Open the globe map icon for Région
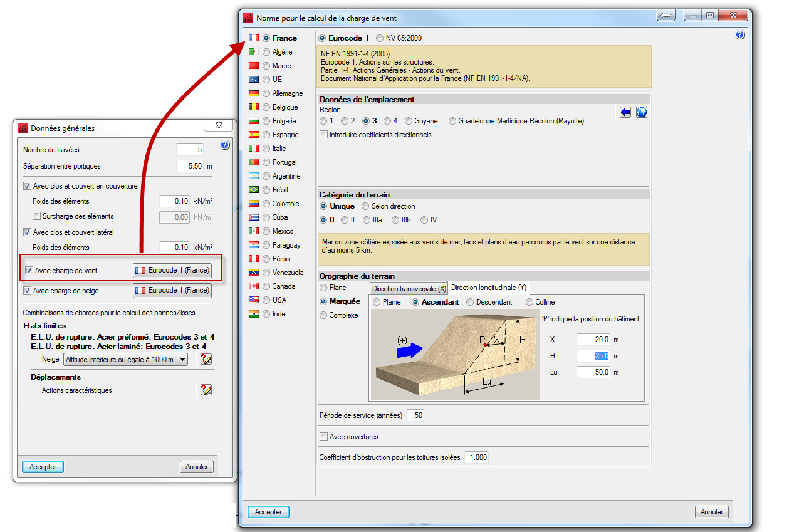This screenshot has width=809, height=532. pos(641,112)
